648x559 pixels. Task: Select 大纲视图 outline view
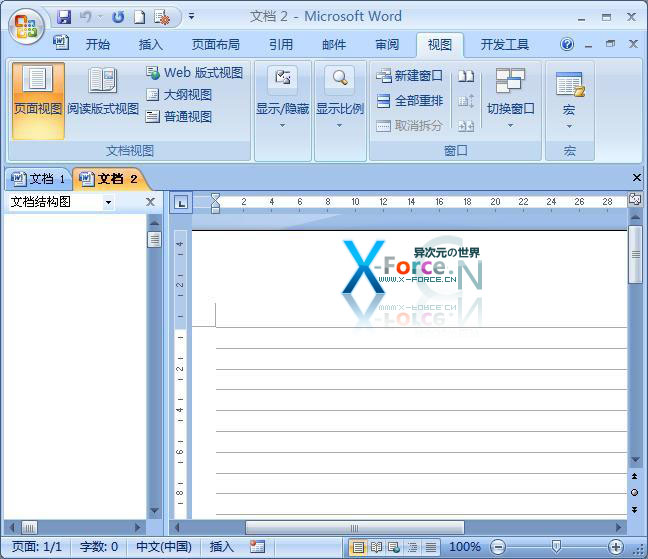coord(179,95)
